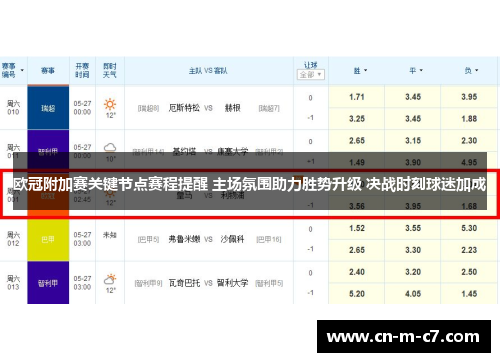Select handicap win odds 5.20 for match 013
This screenshot has width=500, height=362.
click(357, 294)
